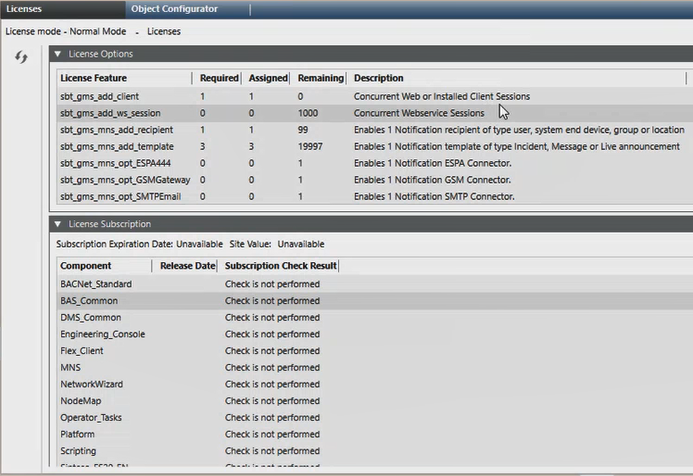The image size is (693, 476).
Task: Select the BACNet_Standard component row
Action: 96,284
